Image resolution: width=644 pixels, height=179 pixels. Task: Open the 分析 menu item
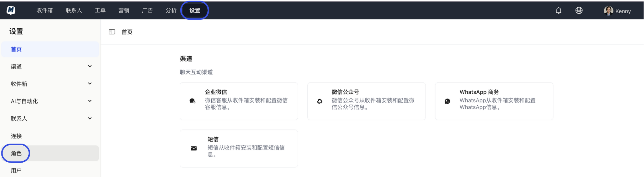pos(171,10)
